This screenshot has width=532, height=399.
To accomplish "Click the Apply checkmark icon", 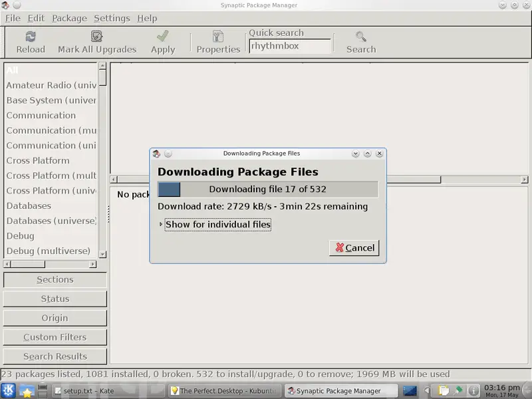I will (x=163, y=36).
